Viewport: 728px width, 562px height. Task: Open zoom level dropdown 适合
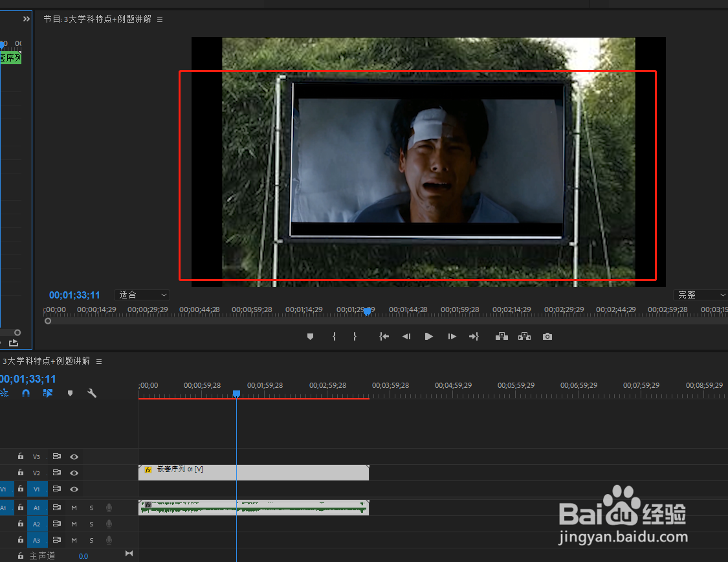click(x=142, y=295)
